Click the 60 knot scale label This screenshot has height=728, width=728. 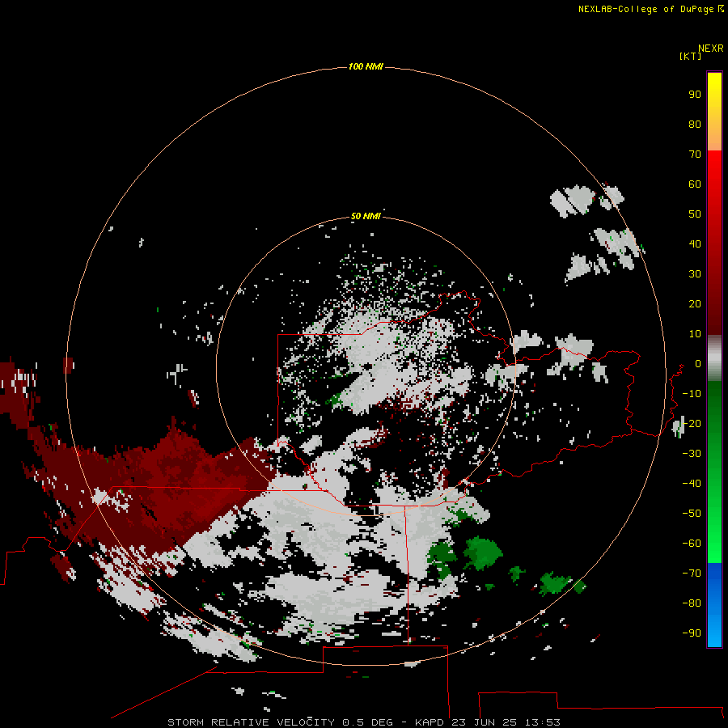click(x=695, y=184)
